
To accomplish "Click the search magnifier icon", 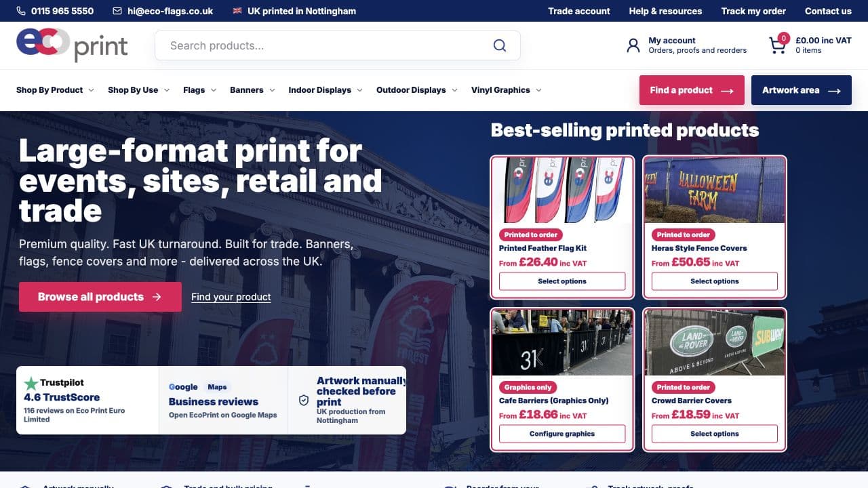I will click(x=500, y=45).
